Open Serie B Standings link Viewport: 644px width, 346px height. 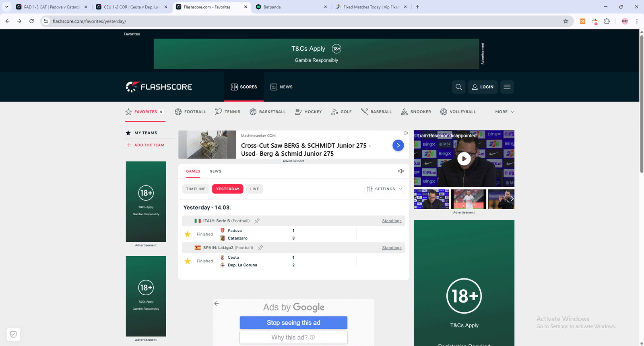coord(392,221)
